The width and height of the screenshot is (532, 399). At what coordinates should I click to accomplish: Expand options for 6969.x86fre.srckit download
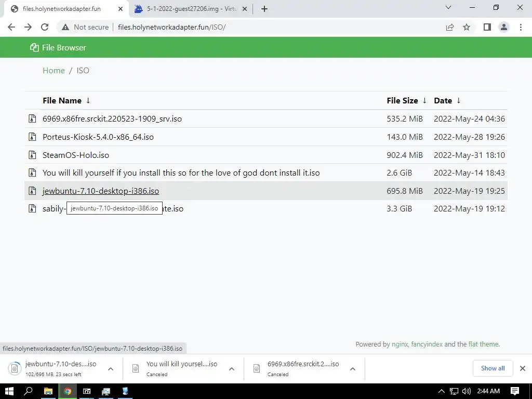353,369
